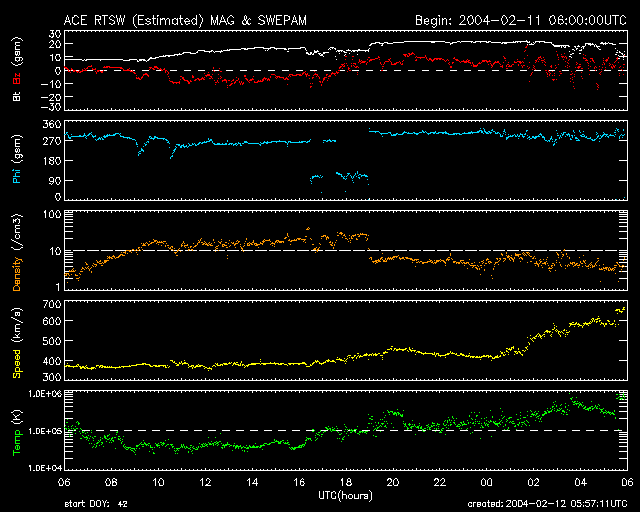
Task: Click the "100" tick on the Density axis
Action: tap(52, 214)
